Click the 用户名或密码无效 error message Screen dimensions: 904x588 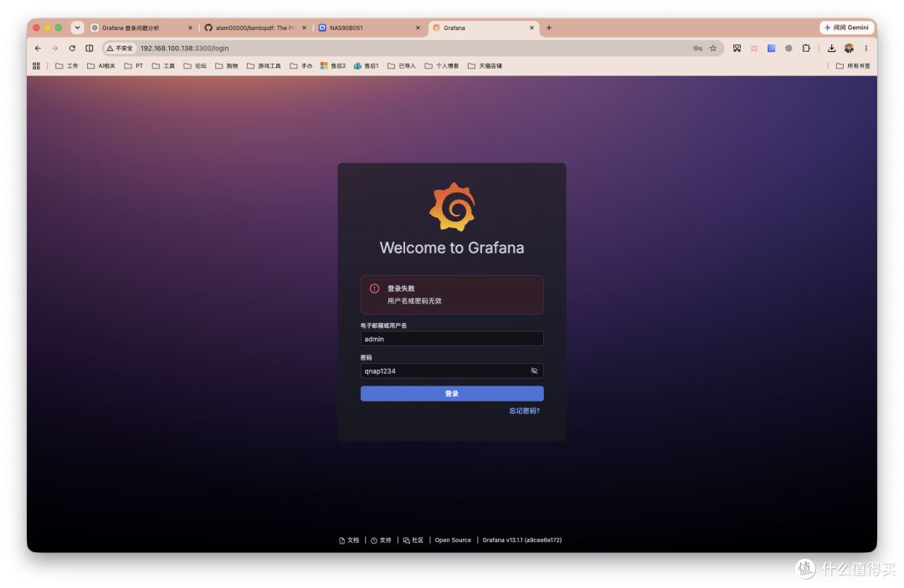coord(414,301)
